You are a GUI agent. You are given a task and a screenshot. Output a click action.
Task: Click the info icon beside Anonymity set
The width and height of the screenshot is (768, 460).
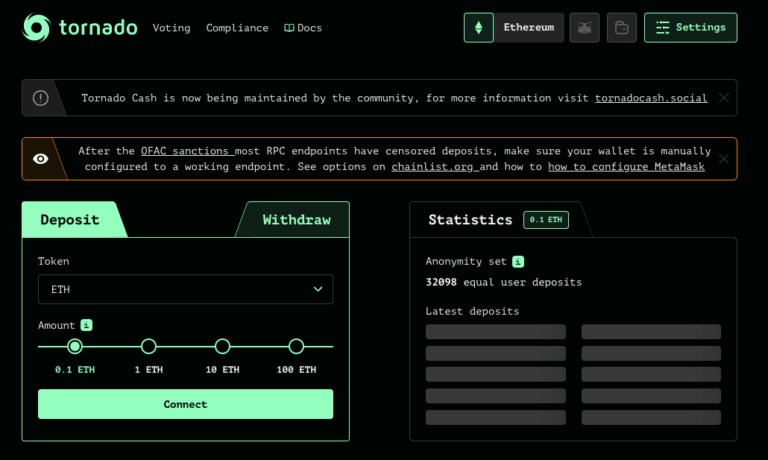pos(518,262)
